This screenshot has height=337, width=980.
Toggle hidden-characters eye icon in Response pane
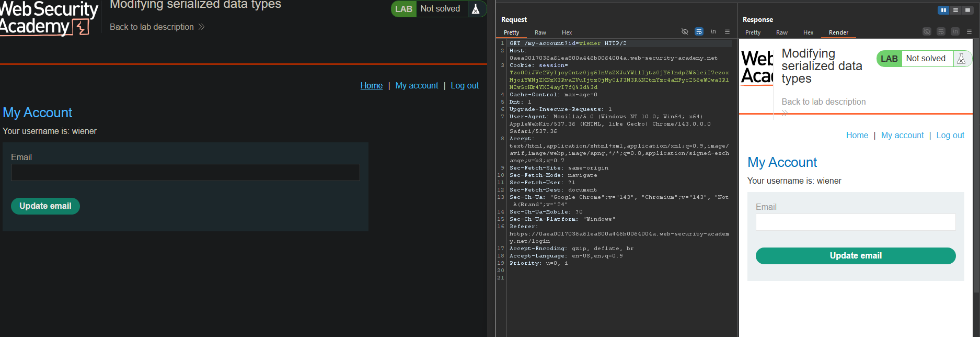click(x=927, y=32)
